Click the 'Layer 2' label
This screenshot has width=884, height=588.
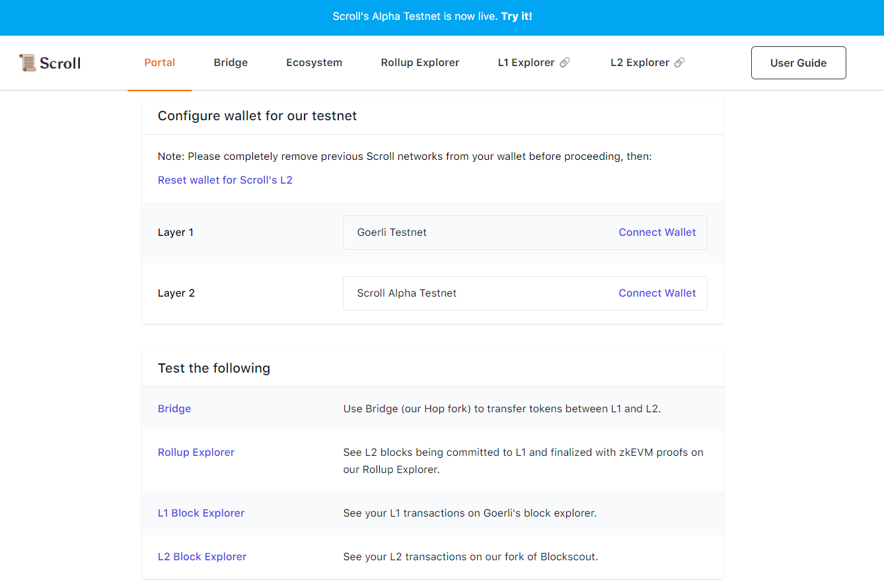point(176,293)
